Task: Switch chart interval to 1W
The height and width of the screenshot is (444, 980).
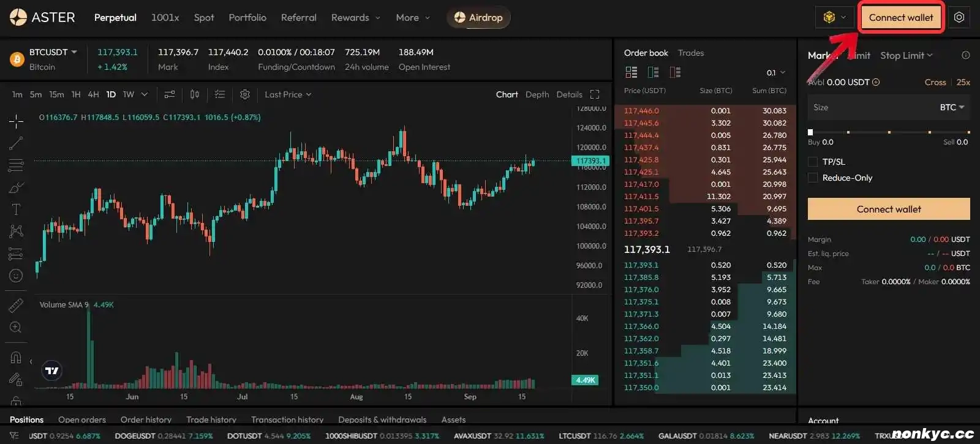Action: 129,94
